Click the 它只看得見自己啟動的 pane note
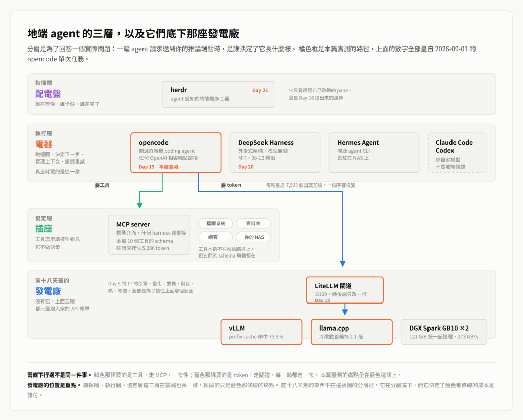The image size is (523, 420). (320, 91)
